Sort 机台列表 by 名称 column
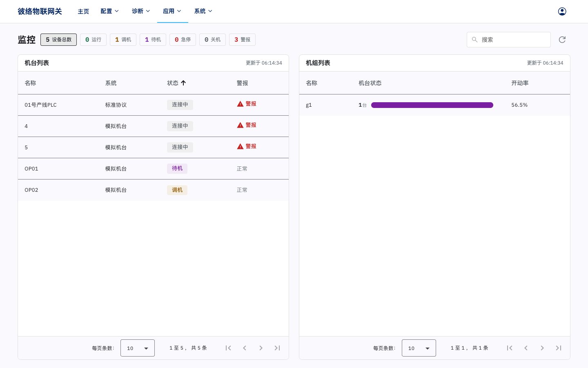Viewport: 588px width, 368px height. 30,83
